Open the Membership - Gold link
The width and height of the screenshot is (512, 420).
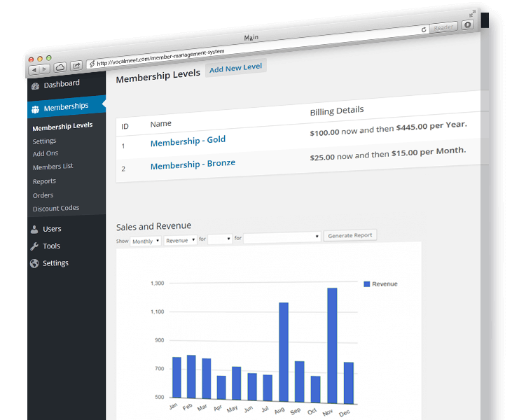pos(188,141)
